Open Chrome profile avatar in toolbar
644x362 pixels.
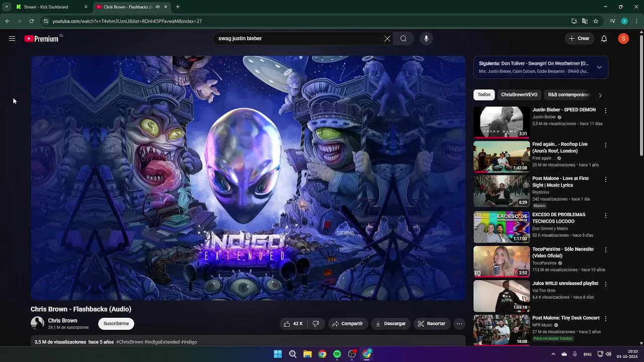(x=624, y=21)
